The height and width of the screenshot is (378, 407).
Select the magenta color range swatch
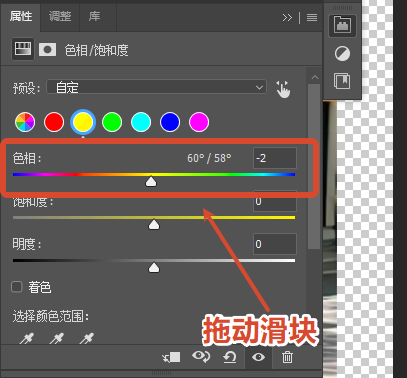(x=199, y=122)
